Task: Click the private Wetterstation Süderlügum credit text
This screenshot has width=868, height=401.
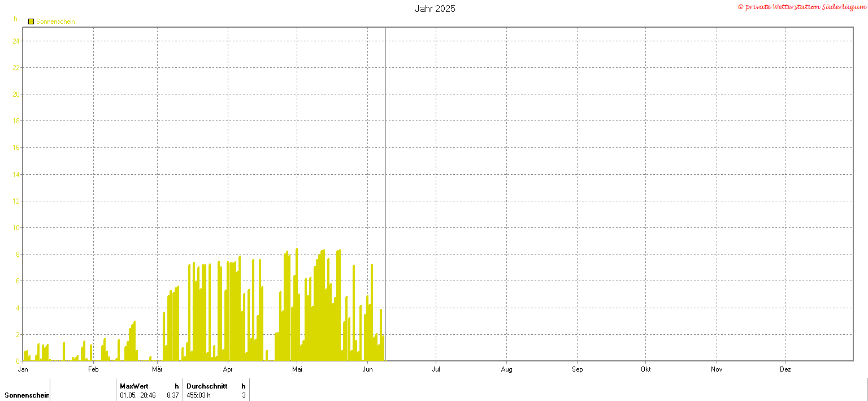Action: 802,7
